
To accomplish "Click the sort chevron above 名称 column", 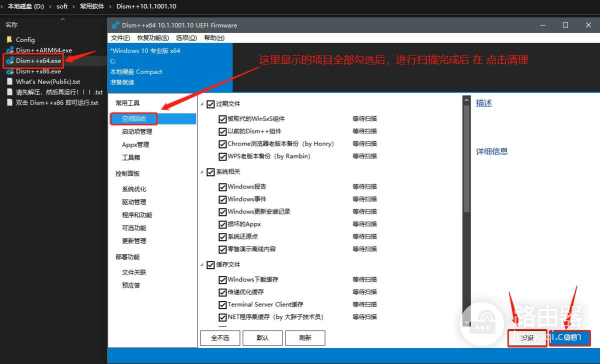I will click(x=63, y=19).
